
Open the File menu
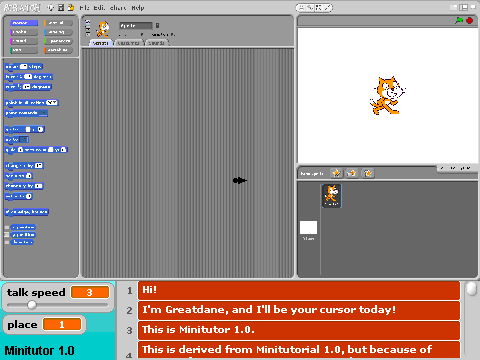pos(84,8)
